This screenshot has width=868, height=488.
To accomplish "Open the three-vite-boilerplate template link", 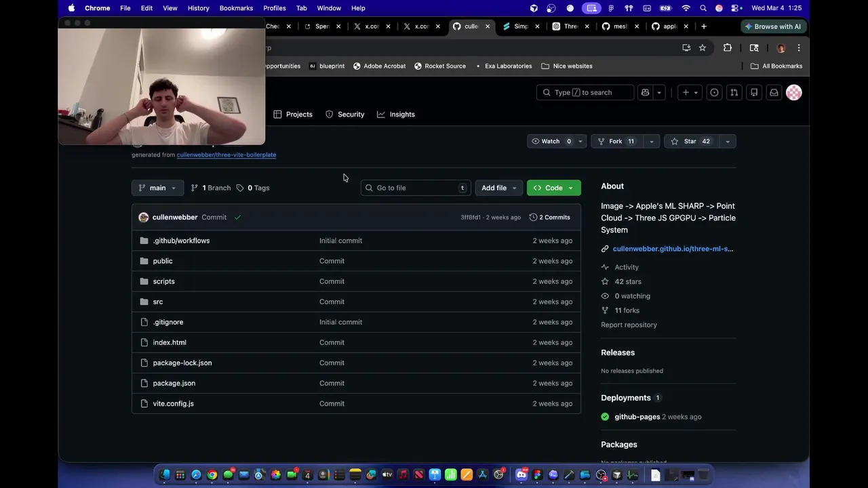I will (x=226, y=155).
